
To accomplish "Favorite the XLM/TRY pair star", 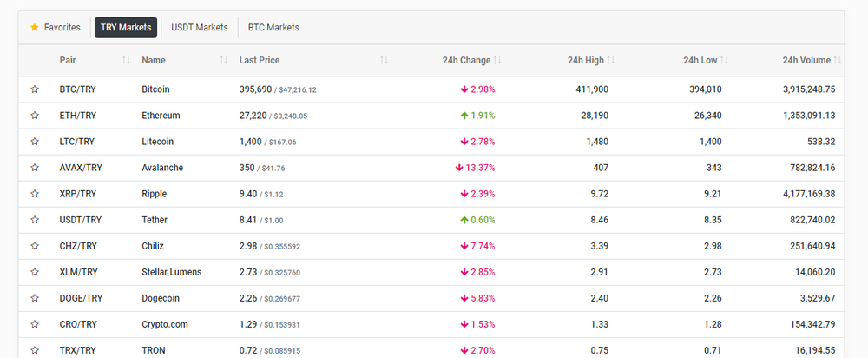I will click(35, 272).
